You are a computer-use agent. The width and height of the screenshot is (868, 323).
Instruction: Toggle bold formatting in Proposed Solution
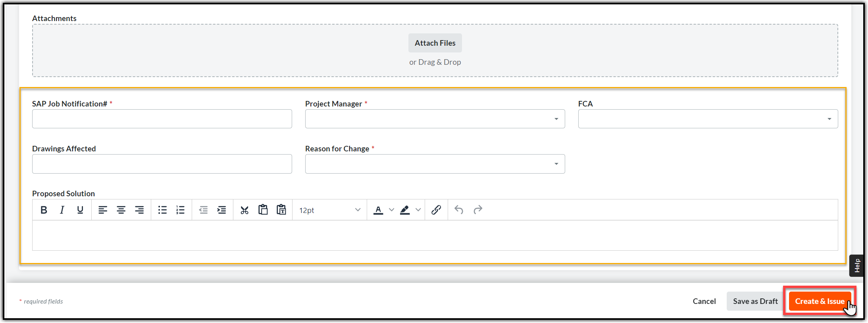point(44,210)
